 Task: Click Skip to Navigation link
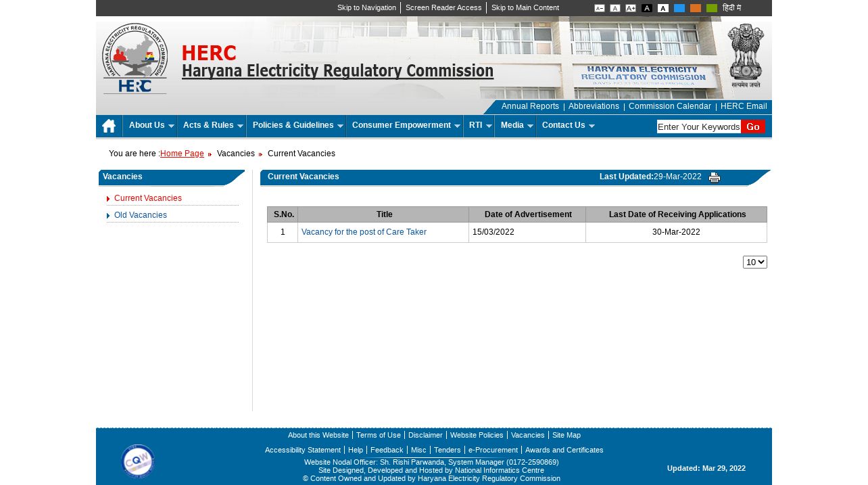366,7
